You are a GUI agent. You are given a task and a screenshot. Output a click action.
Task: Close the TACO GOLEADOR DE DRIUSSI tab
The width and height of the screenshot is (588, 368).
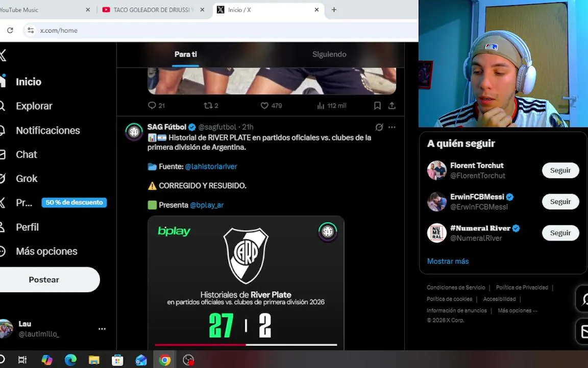[x=202, y=10]
